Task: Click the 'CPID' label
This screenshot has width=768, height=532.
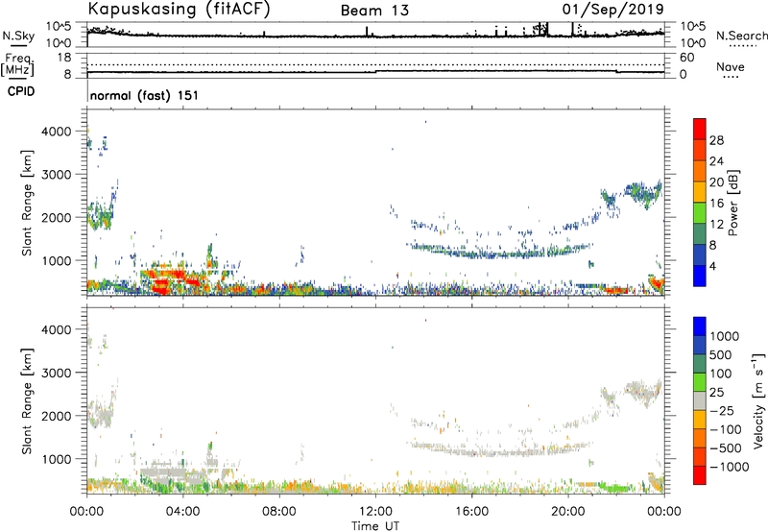Action: (21, 91)
